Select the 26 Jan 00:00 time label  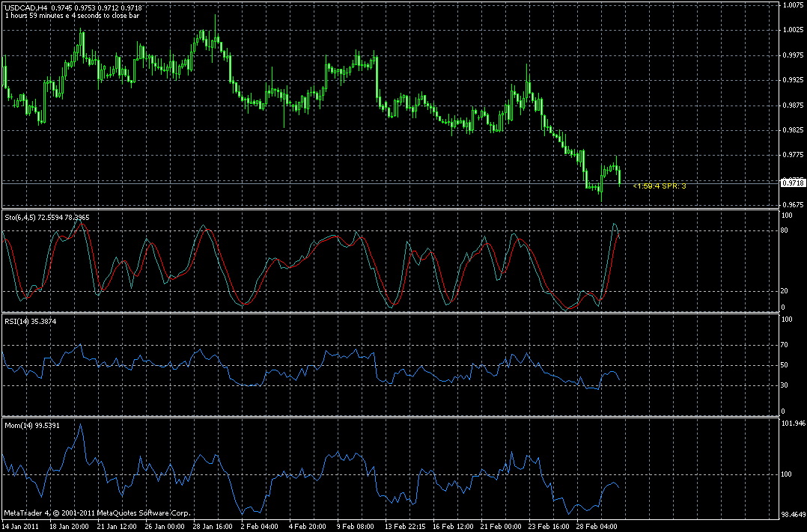(x=165, y=527)
